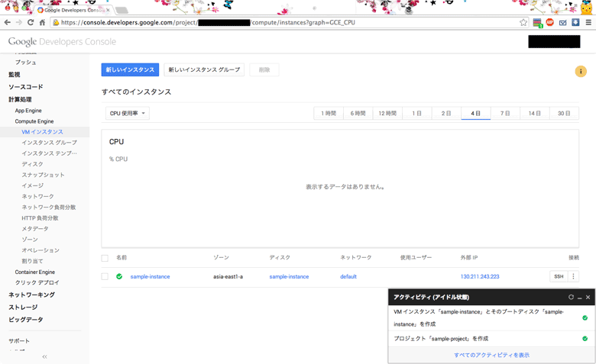The width and height of the screenshot is (596, 364).
Task: Click the green-badged extension icon
Action: [x=537, y=23]
